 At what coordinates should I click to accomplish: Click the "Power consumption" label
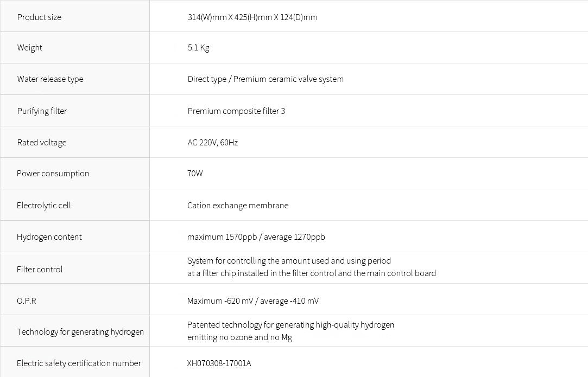tap(53, 174)
